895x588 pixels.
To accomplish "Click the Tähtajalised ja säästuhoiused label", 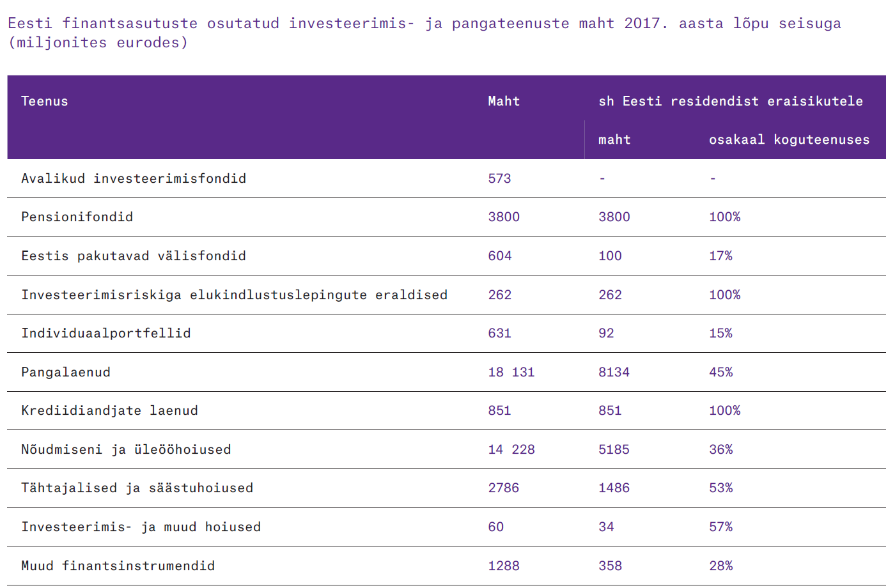I will [x=137, y=488].
